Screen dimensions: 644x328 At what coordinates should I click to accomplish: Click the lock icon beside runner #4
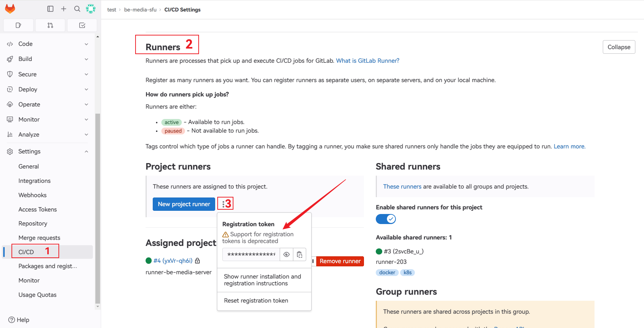[197, 261]
